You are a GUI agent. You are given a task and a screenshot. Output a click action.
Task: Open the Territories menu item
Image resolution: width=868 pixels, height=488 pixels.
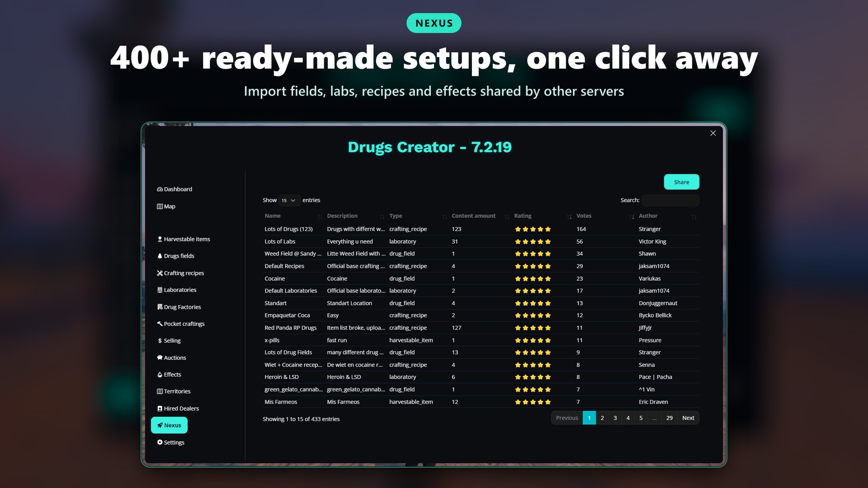click(x=174, y=391)
